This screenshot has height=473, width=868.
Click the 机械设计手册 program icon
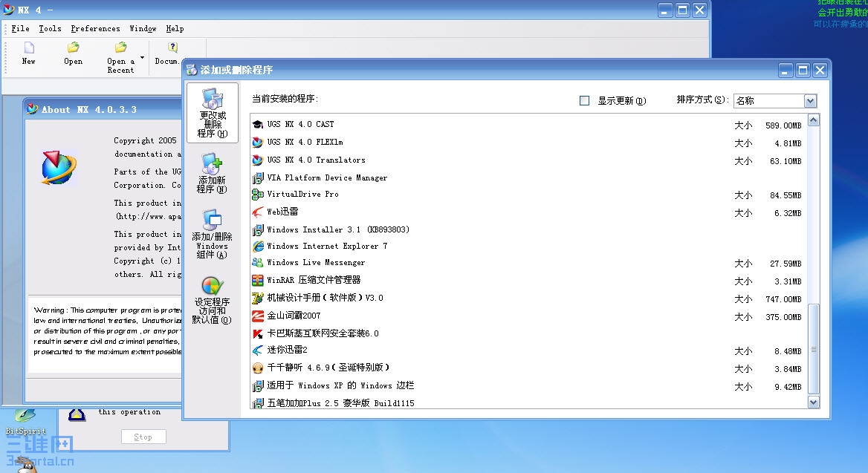point(257,299)
